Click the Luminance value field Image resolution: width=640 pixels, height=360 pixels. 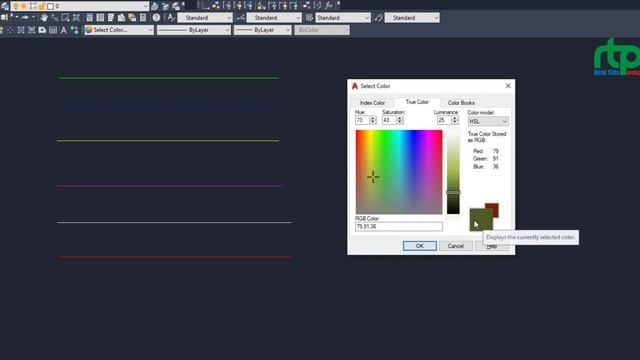tap(444, 120)
